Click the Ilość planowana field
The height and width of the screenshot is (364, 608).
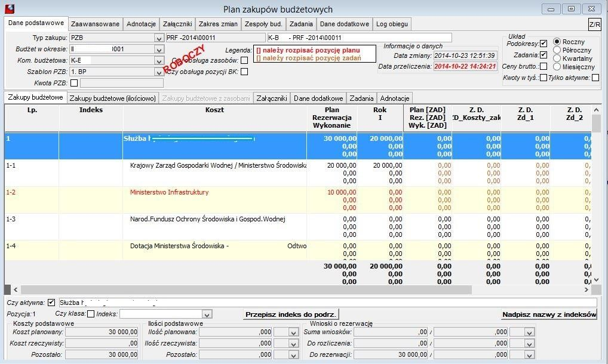[235, 332]
